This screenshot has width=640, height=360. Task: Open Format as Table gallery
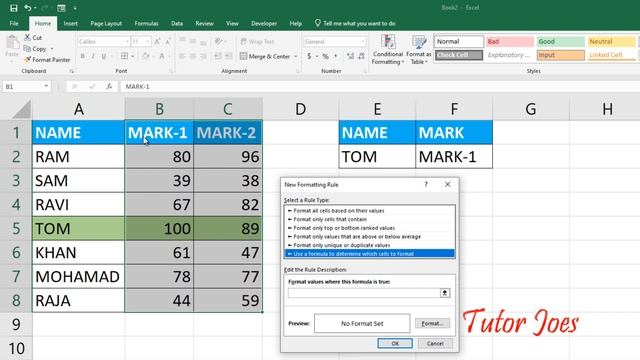[419, 50]
